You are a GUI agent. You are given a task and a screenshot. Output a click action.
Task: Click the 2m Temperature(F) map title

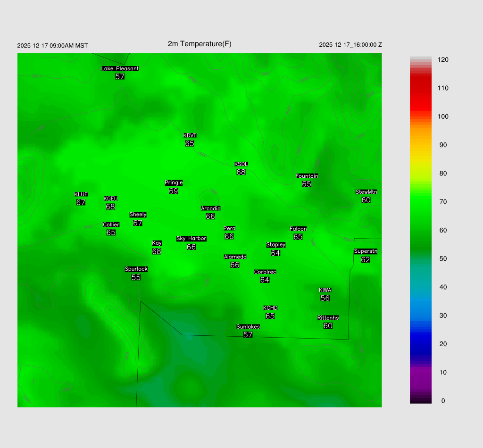tap(200, 44)
